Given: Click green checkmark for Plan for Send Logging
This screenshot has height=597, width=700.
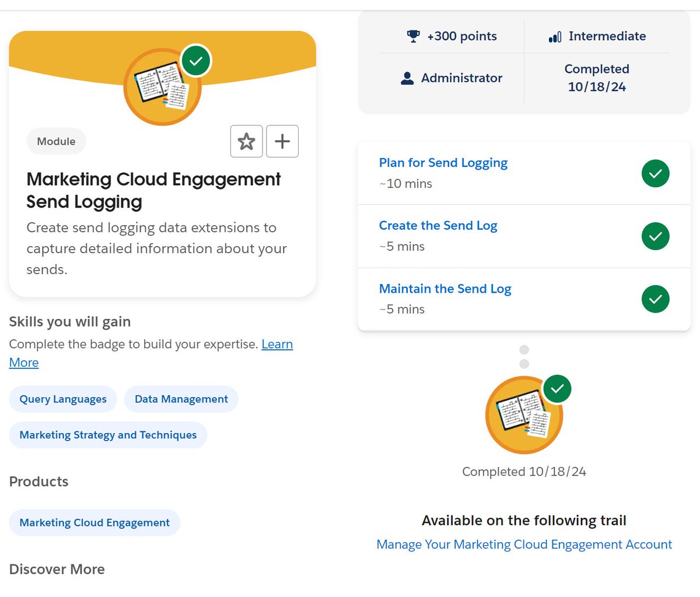Looking at the screenshot, I should coord(656,174).
